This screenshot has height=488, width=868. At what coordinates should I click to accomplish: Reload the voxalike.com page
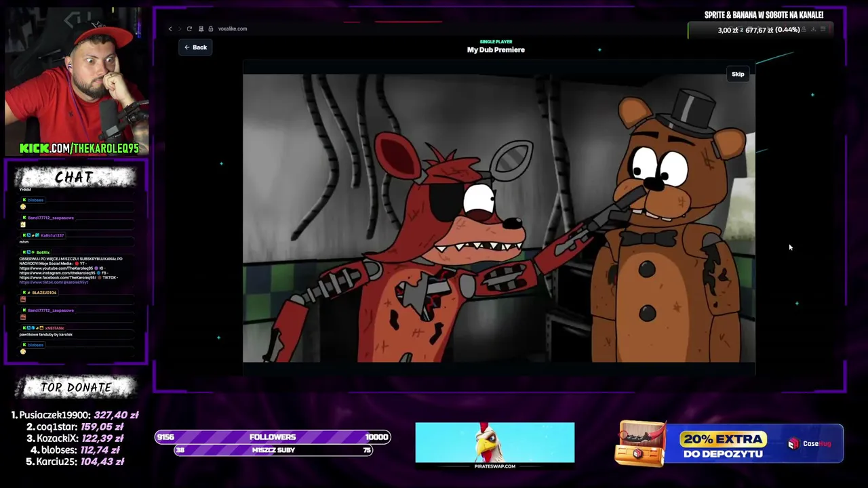[189, 28]
